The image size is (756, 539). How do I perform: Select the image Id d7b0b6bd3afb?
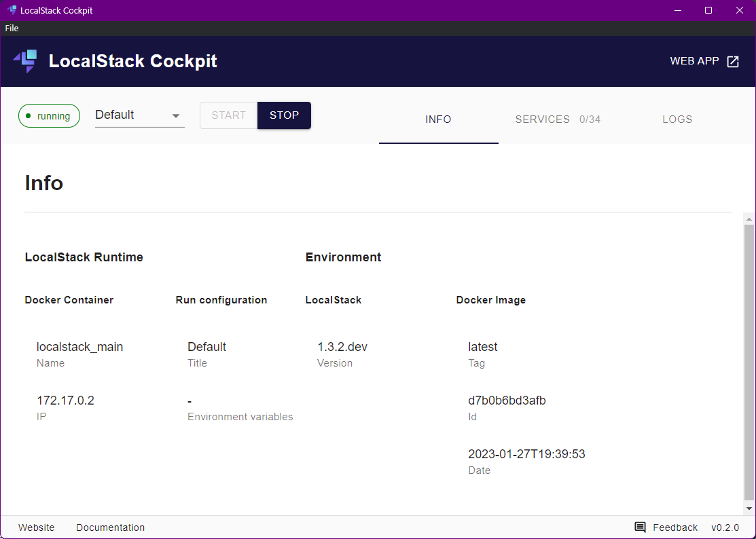click(x=507, y=401)
